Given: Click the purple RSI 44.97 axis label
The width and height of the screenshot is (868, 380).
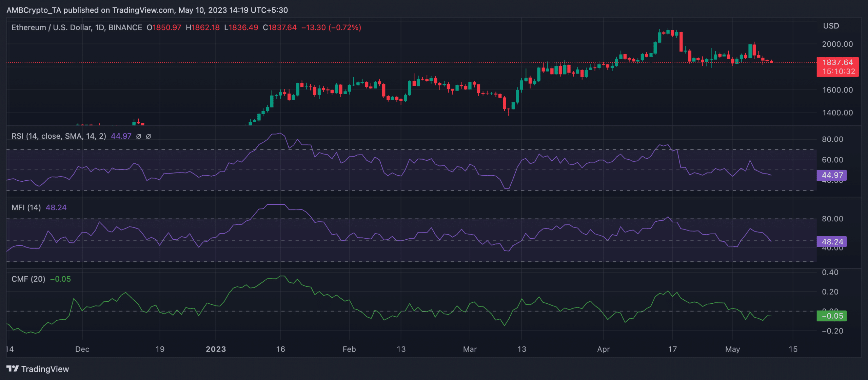Looking at the screenshot, I should pyautogui.click(x=832, y=175).
